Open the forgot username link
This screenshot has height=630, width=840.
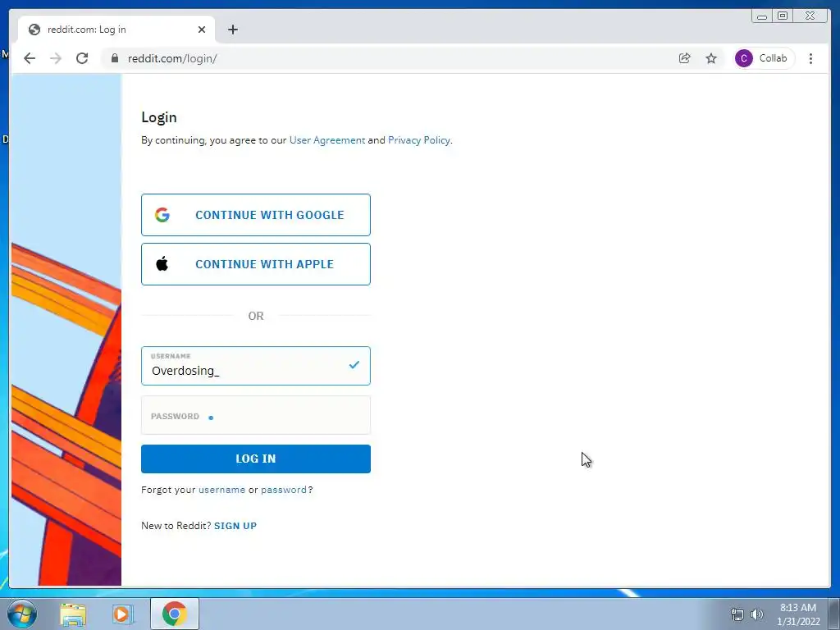(x=221, y=490)
